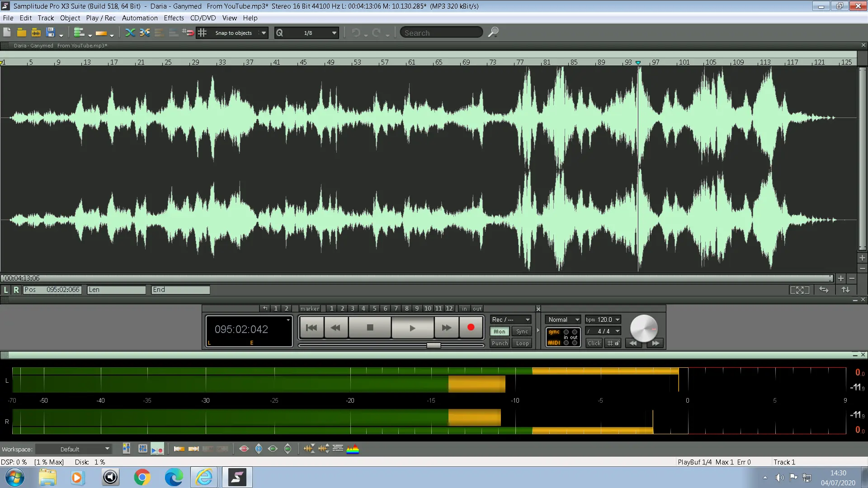Click marker button number 5
Image resolution: width=868 pixels, height=488 pixels.
pyautogui.click(x=374, y=309)
